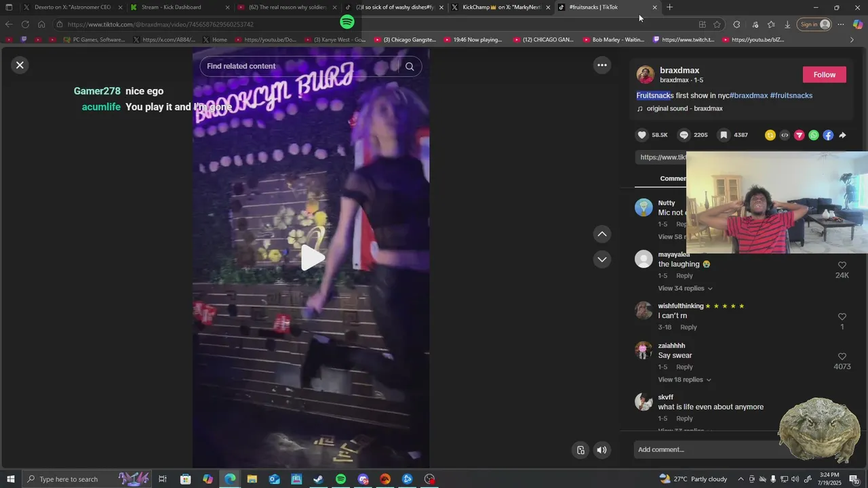Like the video with the heart icon
This screenshot has height=488, width=868.
pos(642,135)
